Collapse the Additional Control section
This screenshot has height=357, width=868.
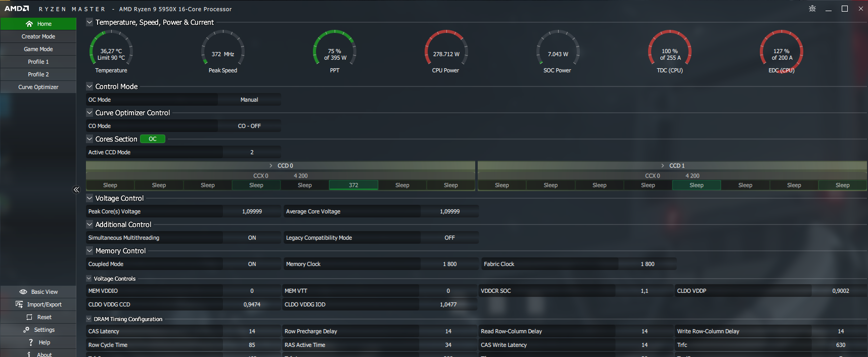89,225
